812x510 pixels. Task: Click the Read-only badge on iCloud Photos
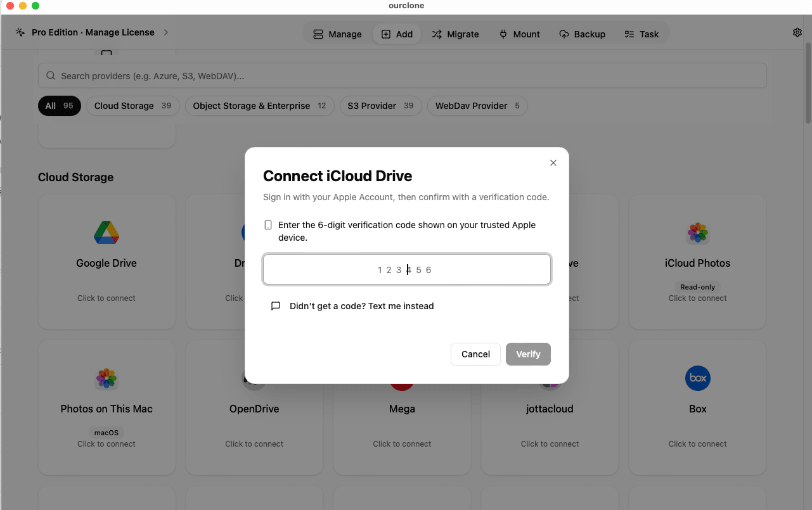(698, 287)
